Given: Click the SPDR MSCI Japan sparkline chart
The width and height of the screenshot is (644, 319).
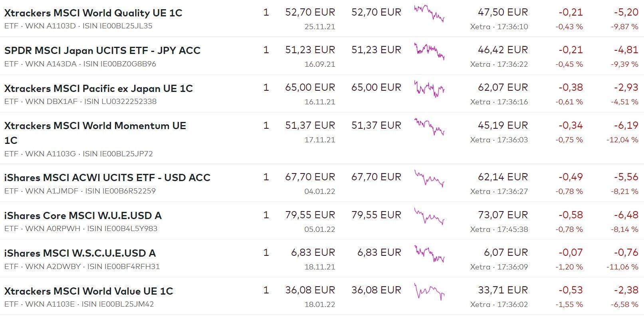Looking at the screenshot, I should [429, 51].
